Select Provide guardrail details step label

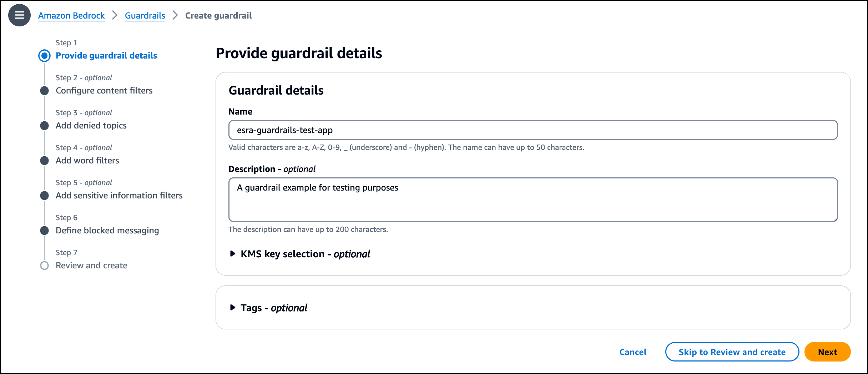(x=106, y=56)
